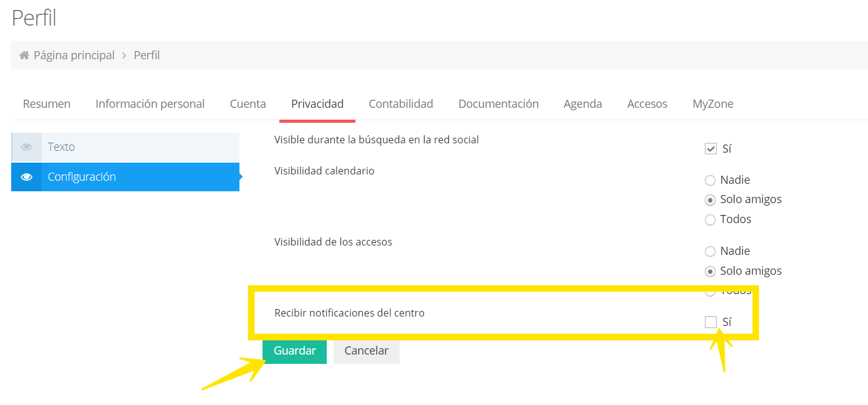This screenshot has width=868, height=405.
Task: Click the Visibilidad calendario label
Action: click(x=324, y=171)
